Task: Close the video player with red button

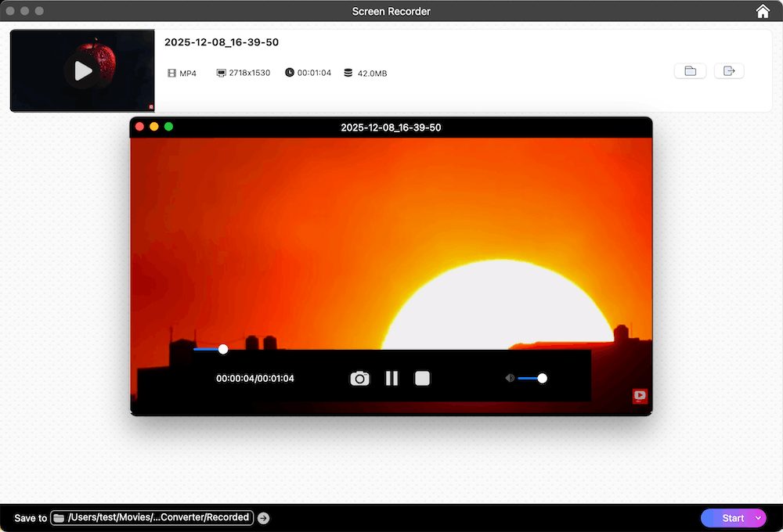Action: (x=140, y=127)
